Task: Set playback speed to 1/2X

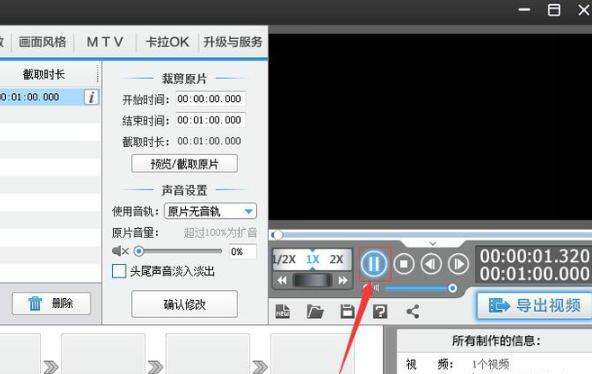Action: click(284, 259)
